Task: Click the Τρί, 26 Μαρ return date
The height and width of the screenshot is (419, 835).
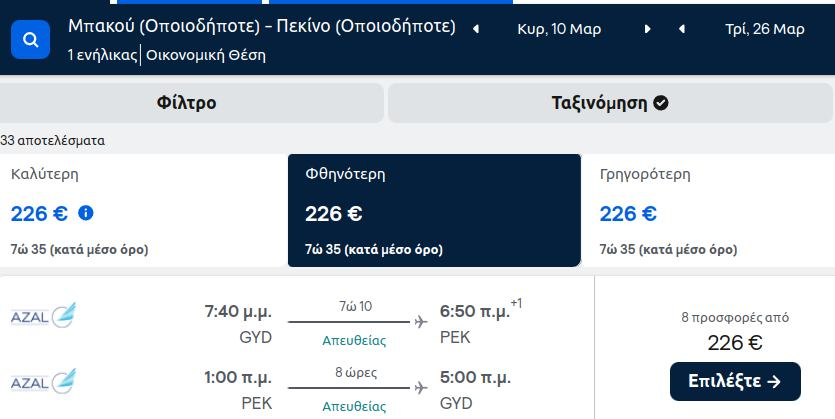Action: click(765, 29)
